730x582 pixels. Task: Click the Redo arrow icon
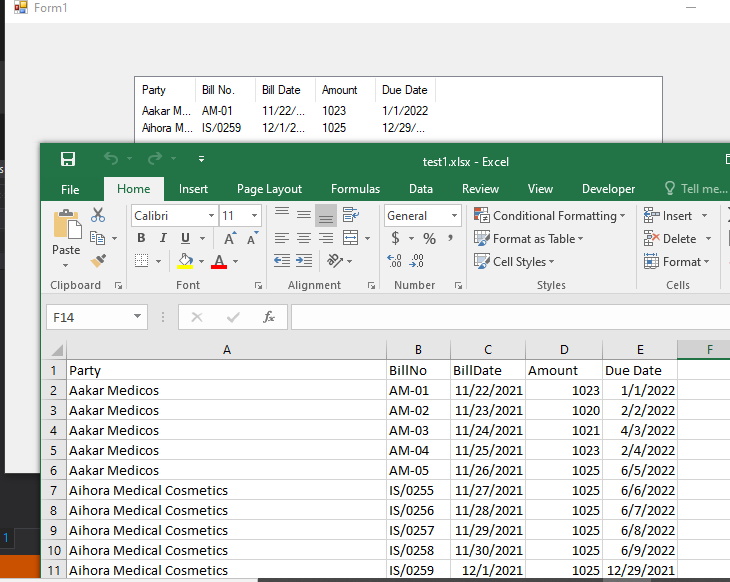(155, 159)
